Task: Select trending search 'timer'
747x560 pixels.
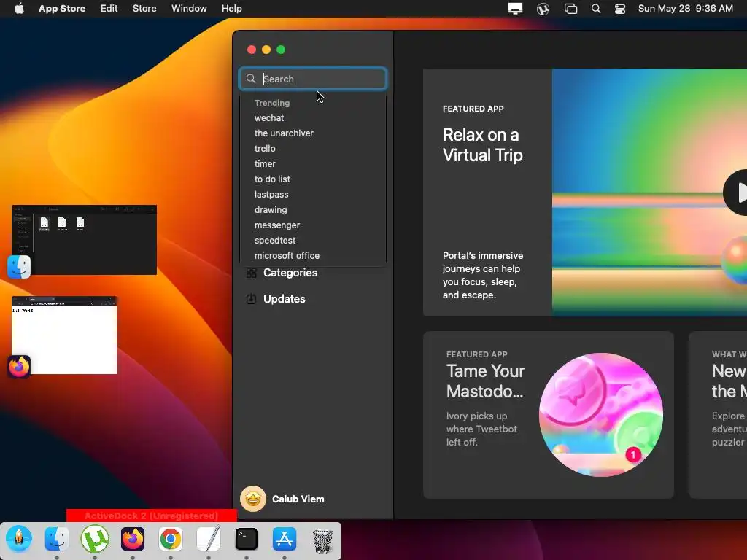Action: point(265,163)
